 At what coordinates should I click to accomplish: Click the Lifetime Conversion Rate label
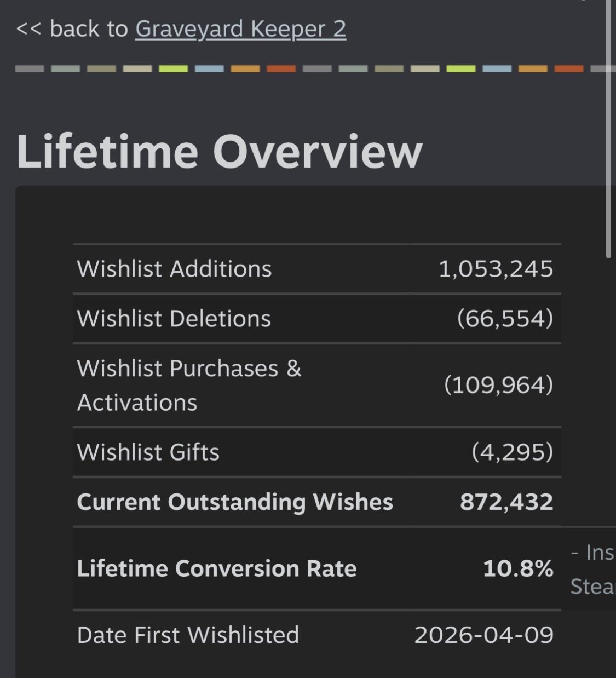[217, 568]
